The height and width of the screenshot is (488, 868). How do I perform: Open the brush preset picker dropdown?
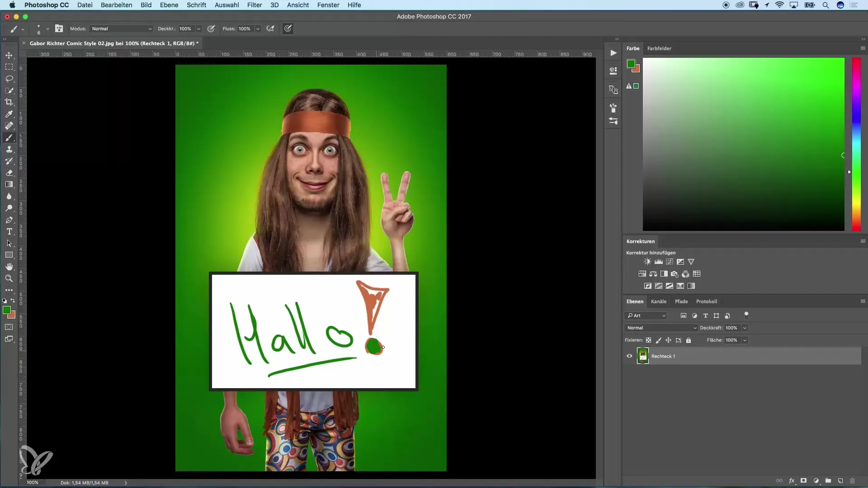pyautogui.click(x=47, y=29)
